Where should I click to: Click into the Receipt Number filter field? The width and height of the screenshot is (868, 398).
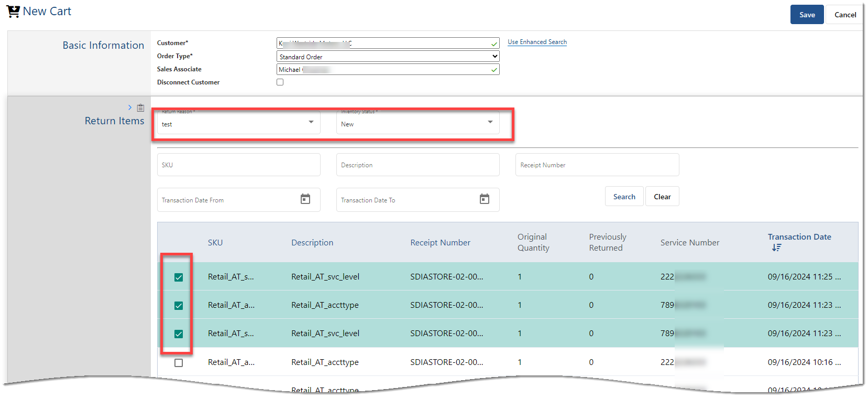[597, 165]
